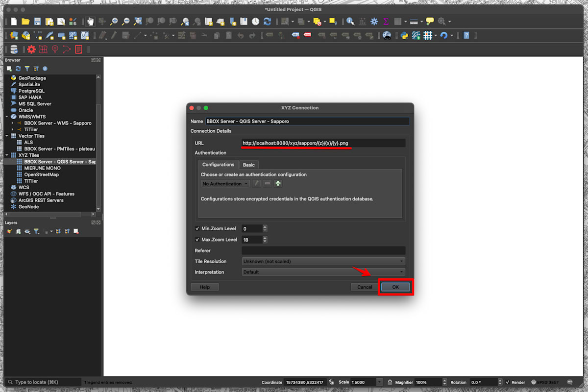Select the ALS vector tiles entry
588x392 pixels.
pyautogui.click(x=28, y=142)
